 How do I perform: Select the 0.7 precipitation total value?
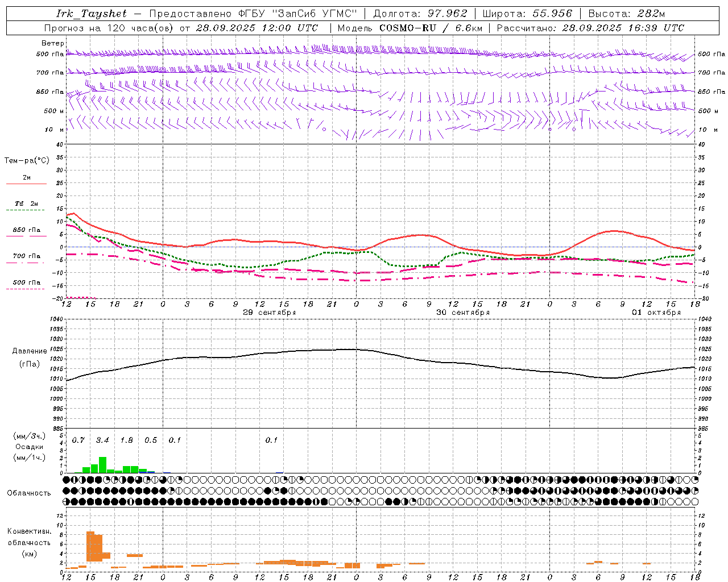[78, 440]
